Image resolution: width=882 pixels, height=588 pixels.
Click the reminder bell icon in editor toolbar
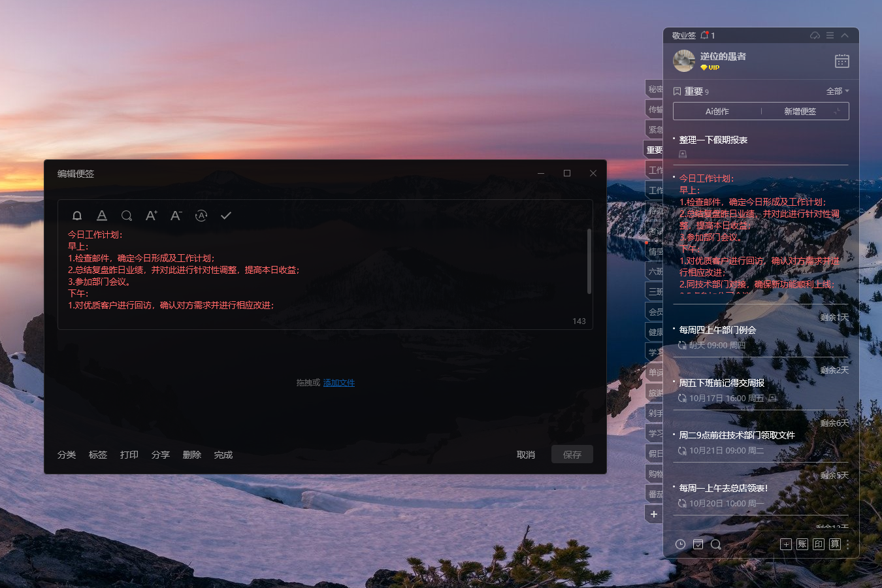77,216
